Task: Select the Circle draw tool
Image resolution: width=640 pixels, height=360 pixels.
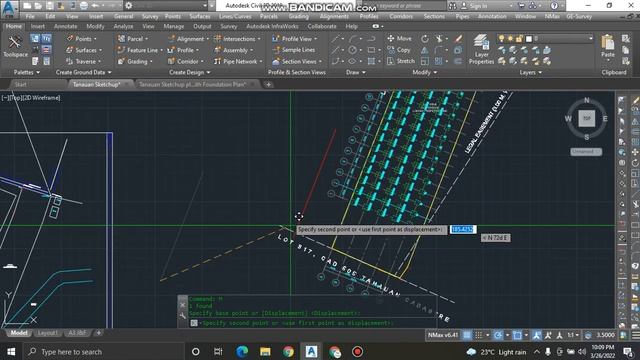Action: (352, 50)
